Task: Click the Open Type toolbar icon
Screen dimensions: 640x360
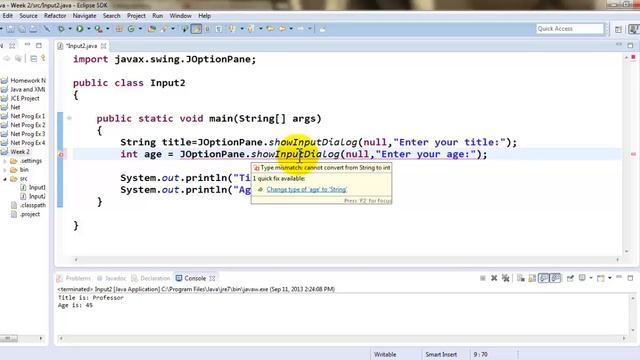Action: click(152, 29)
